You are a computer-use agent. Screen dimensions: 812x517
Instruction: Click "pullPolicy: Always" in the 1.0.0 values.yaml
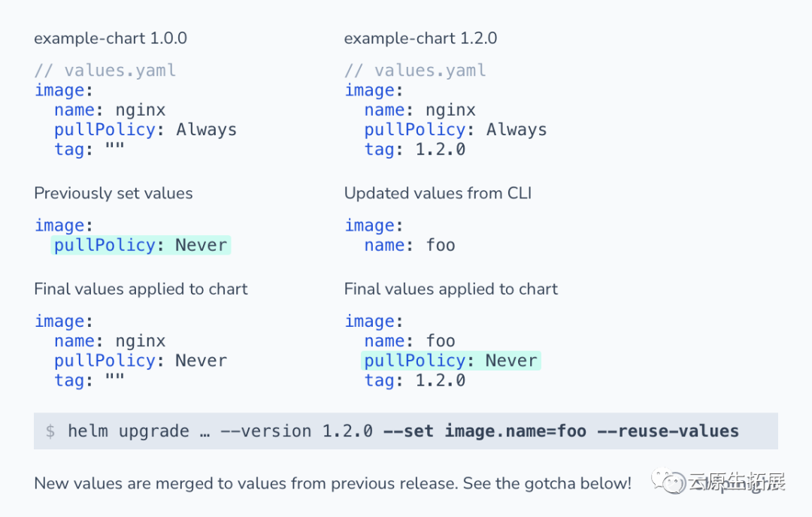[x=145, y=129]
